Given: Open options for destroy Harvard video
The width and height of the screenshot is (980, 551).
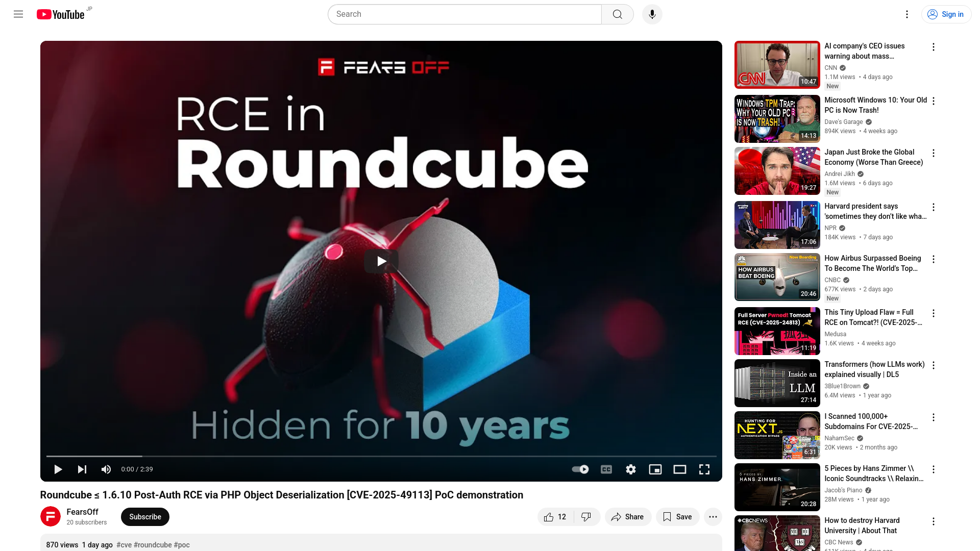Looking at the screenshot, I should click(934, 521).
